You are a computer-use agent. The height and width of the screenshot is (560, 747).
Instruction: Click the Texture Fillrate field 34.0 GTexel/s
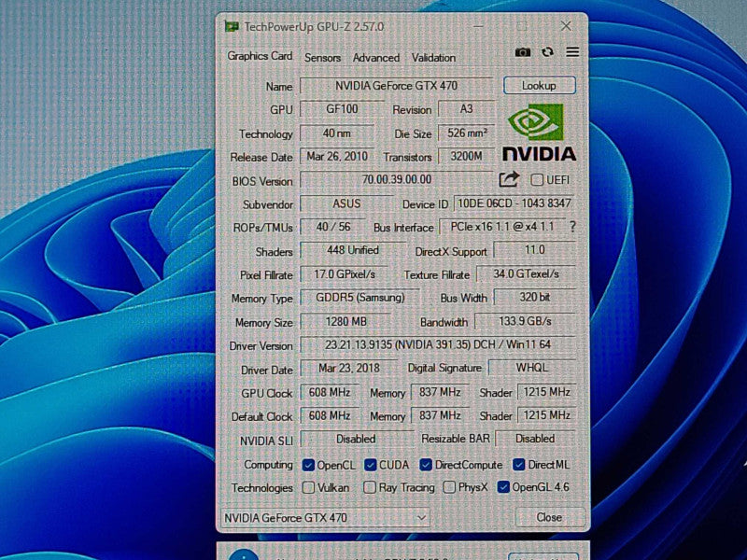(x=526, y=273)
